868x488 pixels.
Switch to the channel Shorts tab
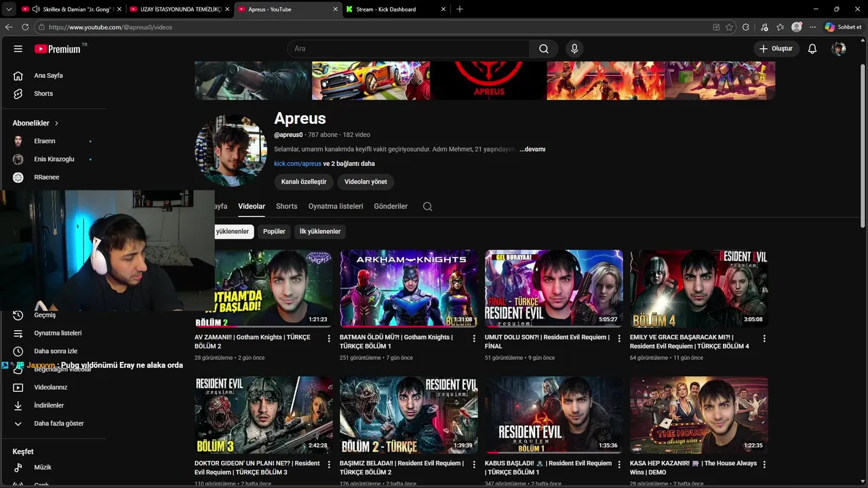point(286,206)
